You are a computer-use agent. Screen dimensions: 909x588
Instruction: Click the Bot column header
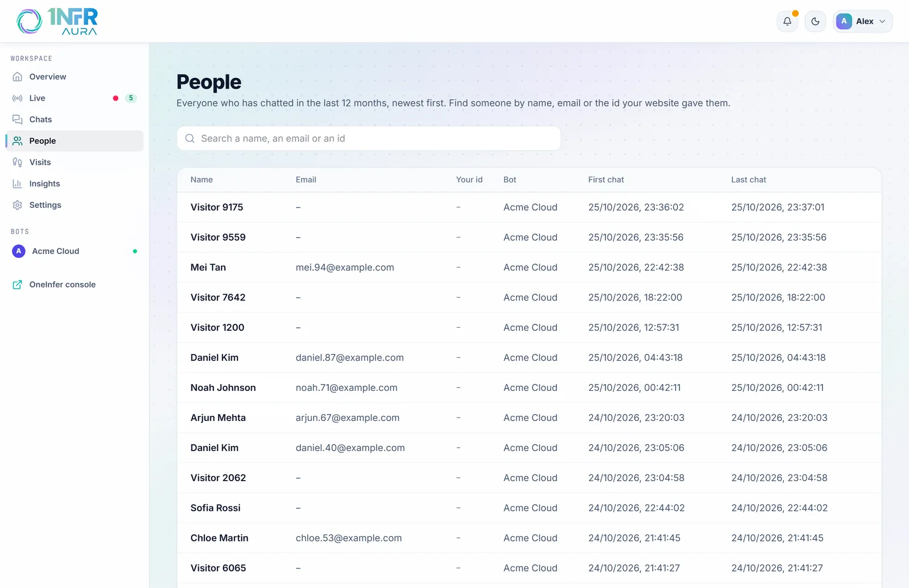pos(510,180)
